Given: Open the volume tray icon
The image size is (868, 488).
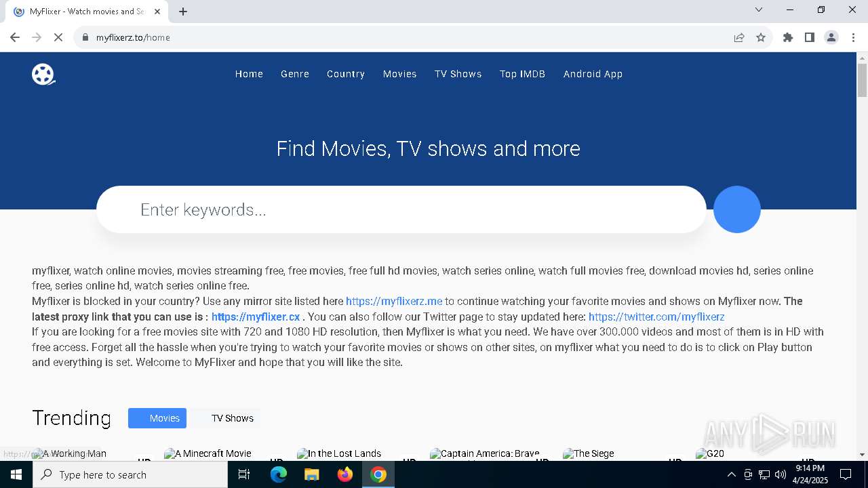Looking at the screenshot, I should 781,474.
